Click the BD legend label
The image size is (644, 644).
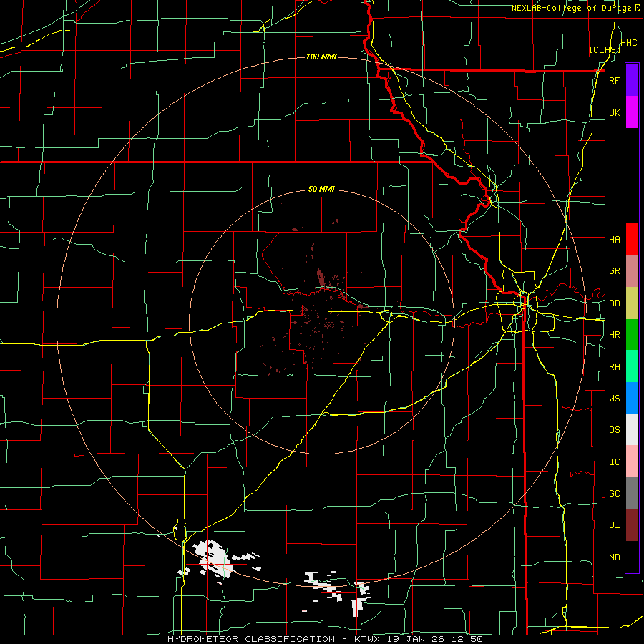(x=614, y=303)
